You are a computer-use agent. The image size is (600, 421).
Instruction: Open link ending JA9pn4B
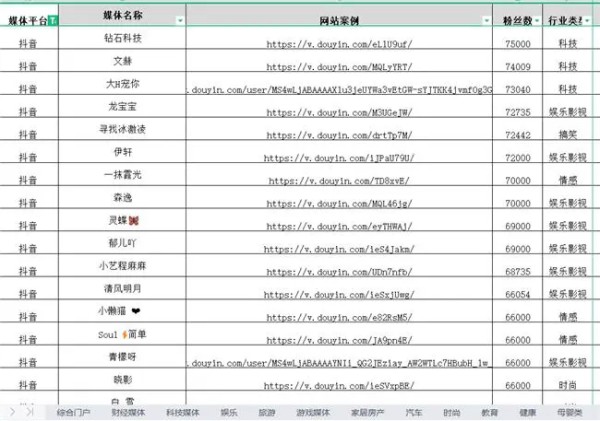(x=339, y=340)
